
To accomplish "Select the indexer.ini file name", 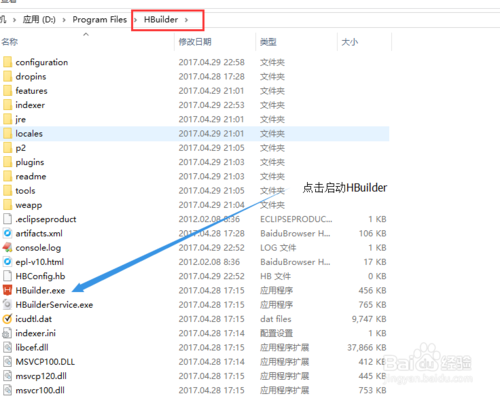I will pos(35,333).
